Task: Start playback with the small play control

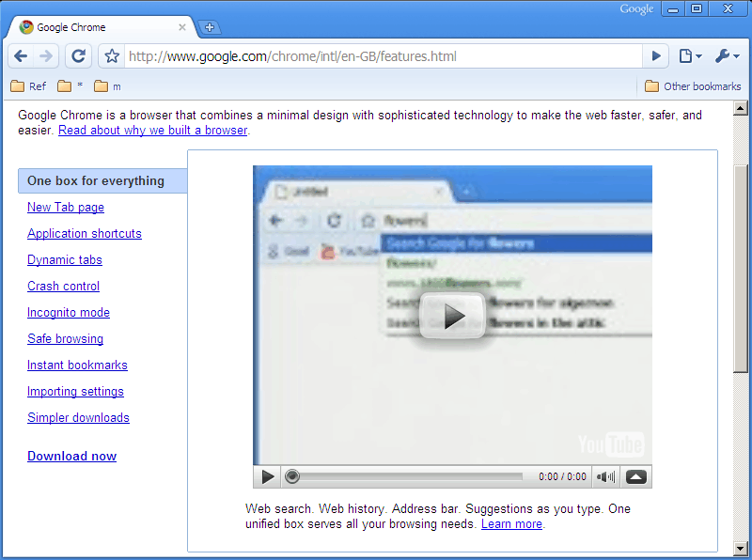Action: (x=267, y=476)
